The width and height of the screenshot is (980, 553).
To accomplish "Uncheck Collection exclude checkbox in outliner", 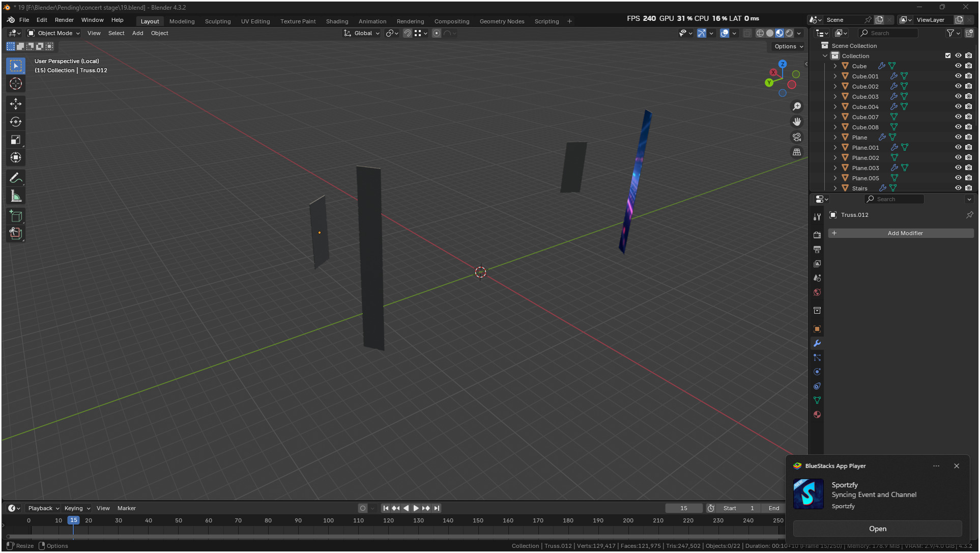I will (948, 56).
